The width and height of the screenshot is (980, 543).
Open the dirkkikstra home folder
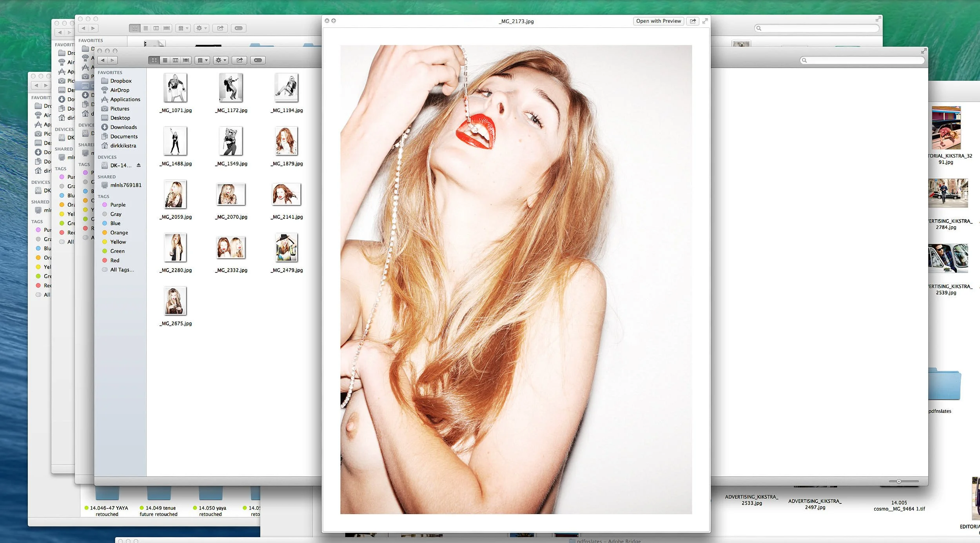click(123, 145)
